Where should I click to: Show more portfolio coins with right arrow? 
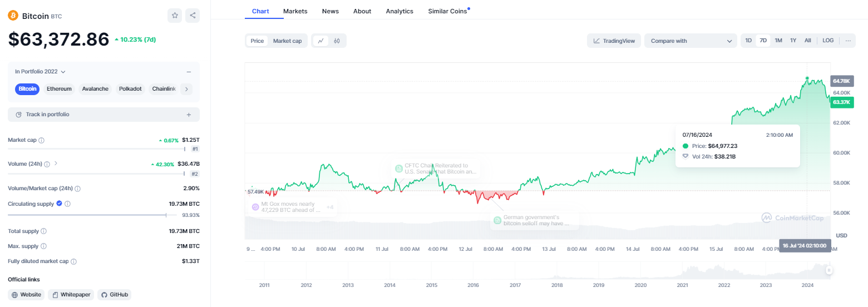pyautogui.click(x=186, y=89)
